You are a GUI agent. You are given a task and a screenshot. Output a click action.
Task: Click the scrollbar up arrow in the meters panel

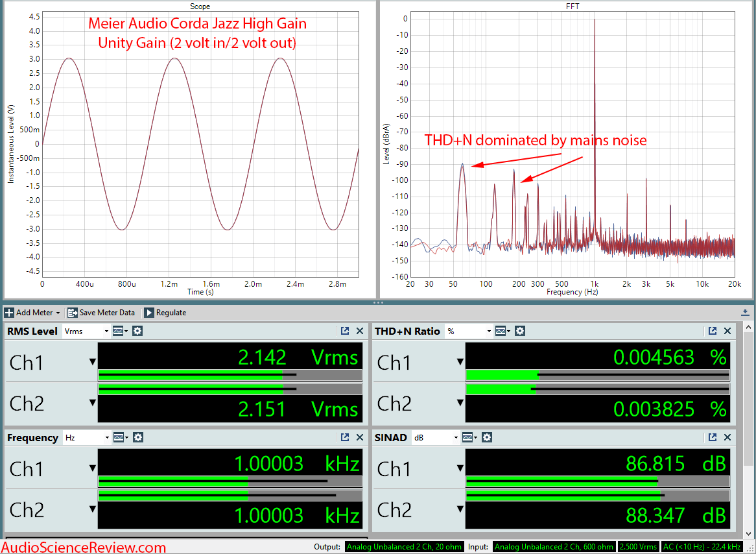(x=748, y=327)
